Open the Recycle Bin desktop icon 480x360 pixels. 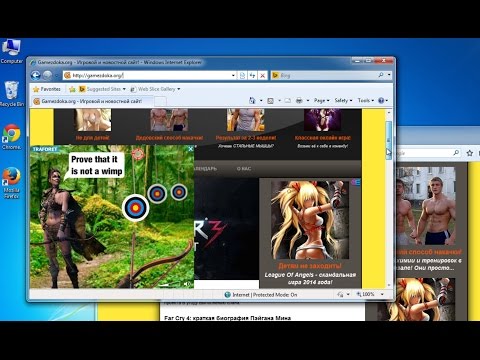11,94
